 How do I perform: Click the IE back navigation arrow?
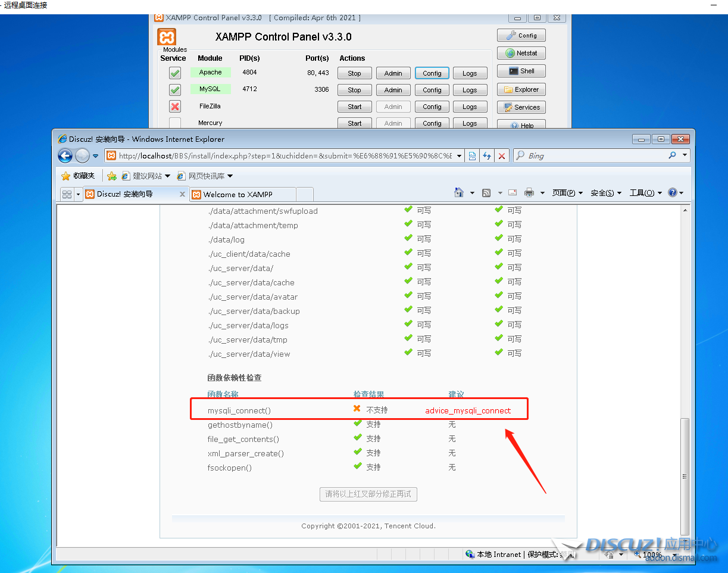point(65,155)
